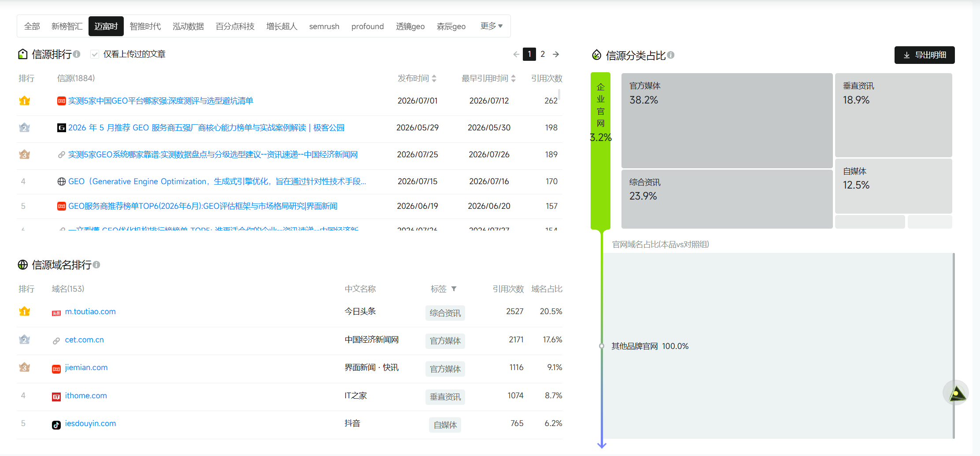
Task: Select the 综合资讯 23.9% treemap block
Action: [x=727, y=199]
